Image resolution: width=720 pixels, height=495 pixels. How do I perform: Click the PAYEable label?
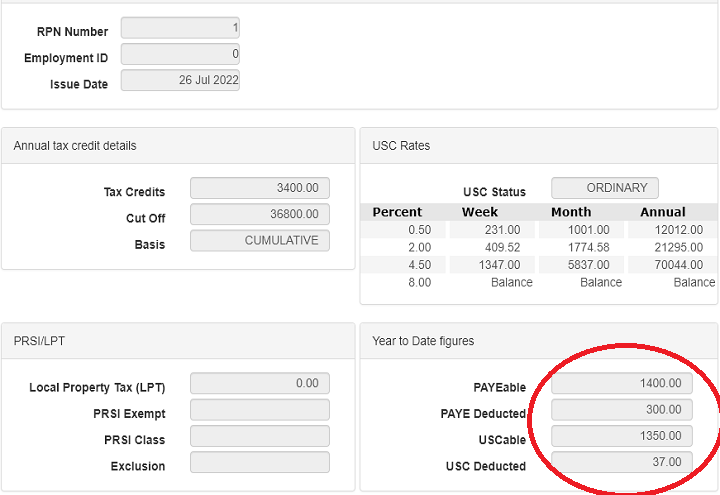500,388
